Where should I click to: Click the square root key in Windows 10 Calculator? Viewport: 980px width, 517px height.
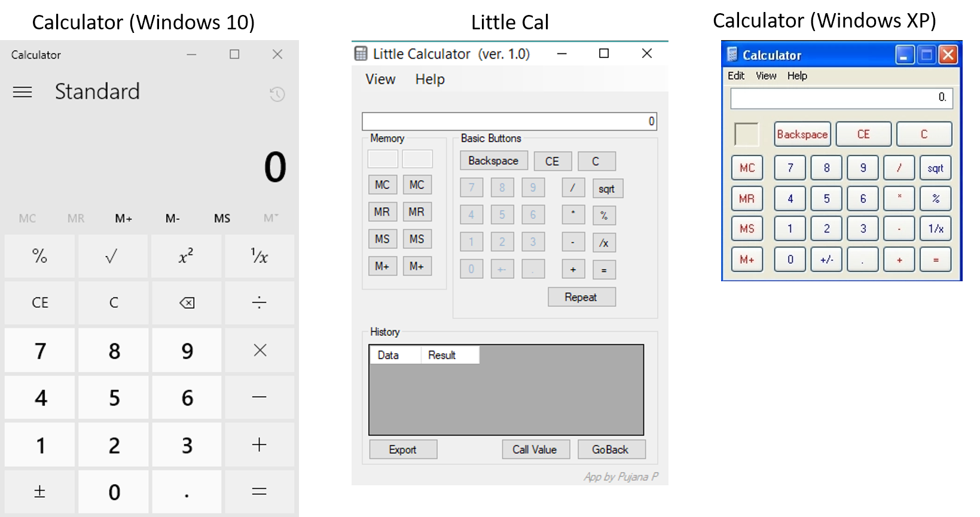(x=113, y=256)
